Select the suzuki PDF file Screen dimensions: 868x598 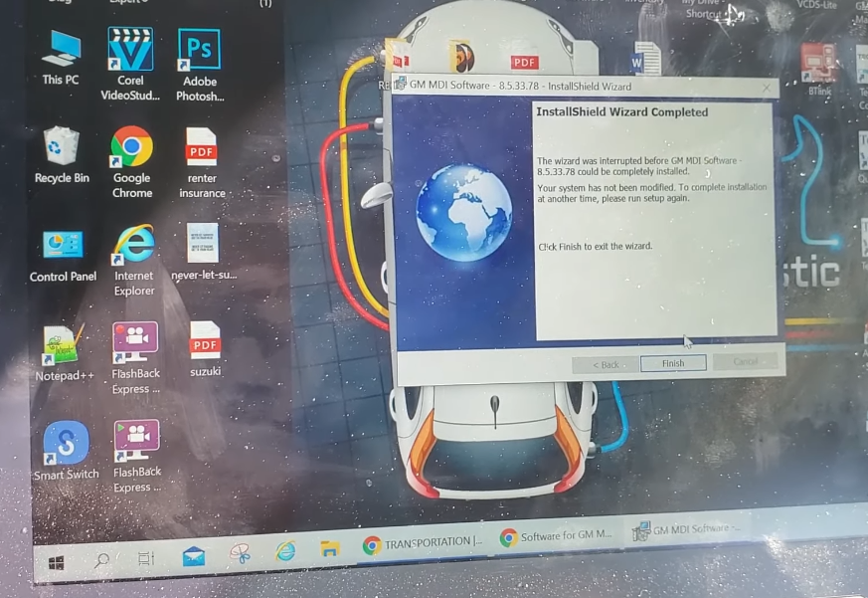(206, 349)
